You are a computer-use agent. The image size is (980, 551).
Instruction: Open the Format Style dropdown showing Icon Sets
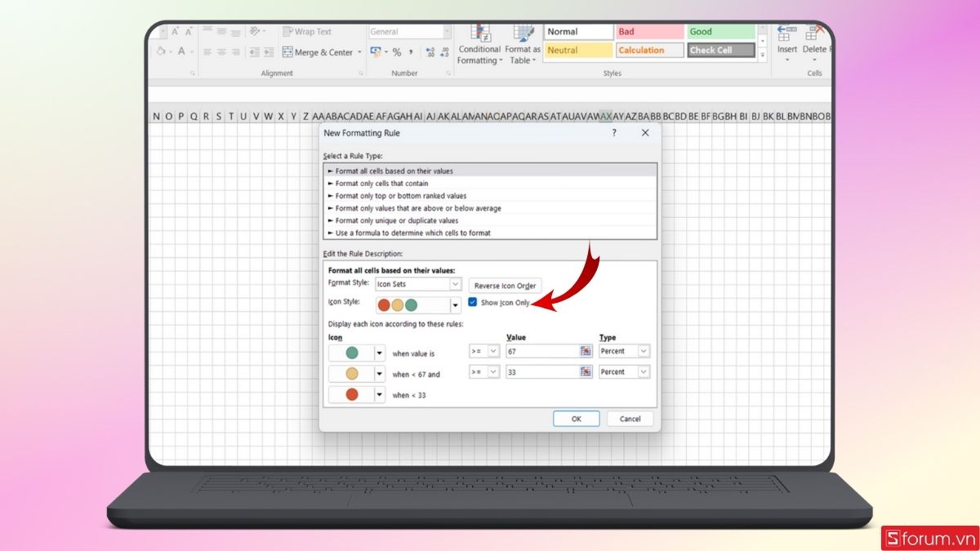click(x=418, y=284)
